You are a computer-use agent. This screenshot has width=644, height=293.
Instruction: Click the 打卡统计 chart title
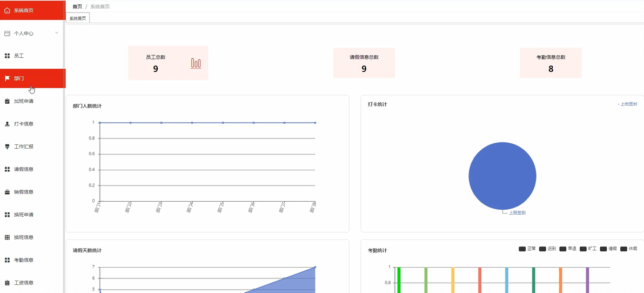pyautogui.click(x=378, y=104)
